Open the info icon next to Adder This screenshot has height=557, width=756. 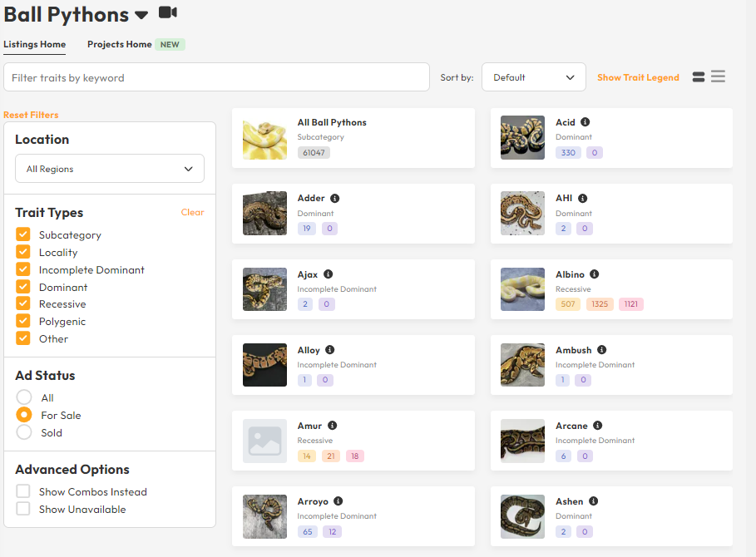[334, 198]
